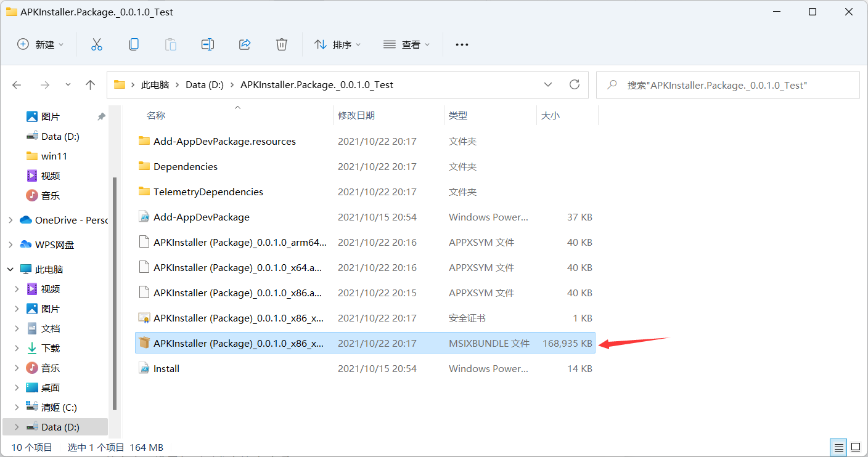Expand the WPS网盘 tree node
This screenshot has height=457, width=868.
tap(10, 245)
